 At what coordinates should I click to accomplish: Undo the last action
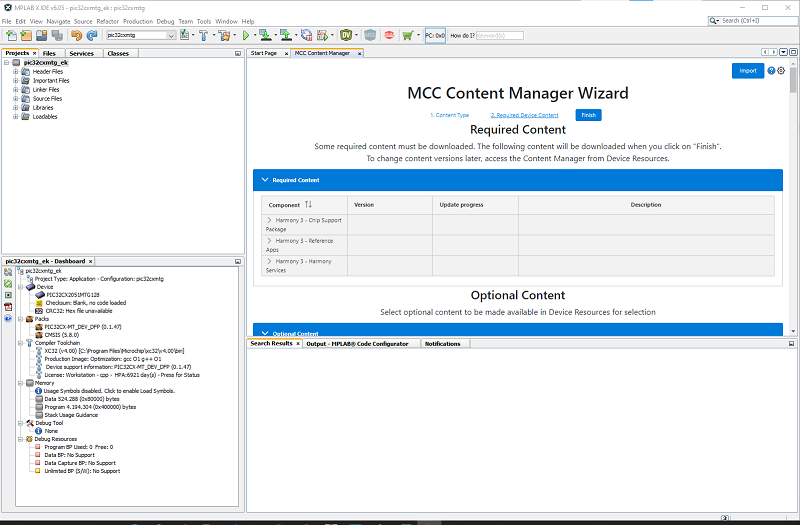pos(77,35)
